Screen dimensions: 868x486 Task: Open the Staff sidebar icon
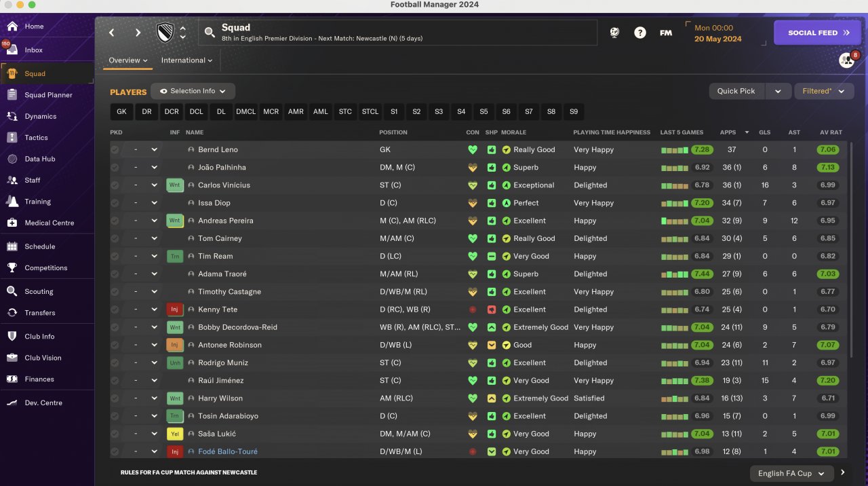tap(12, 180)
